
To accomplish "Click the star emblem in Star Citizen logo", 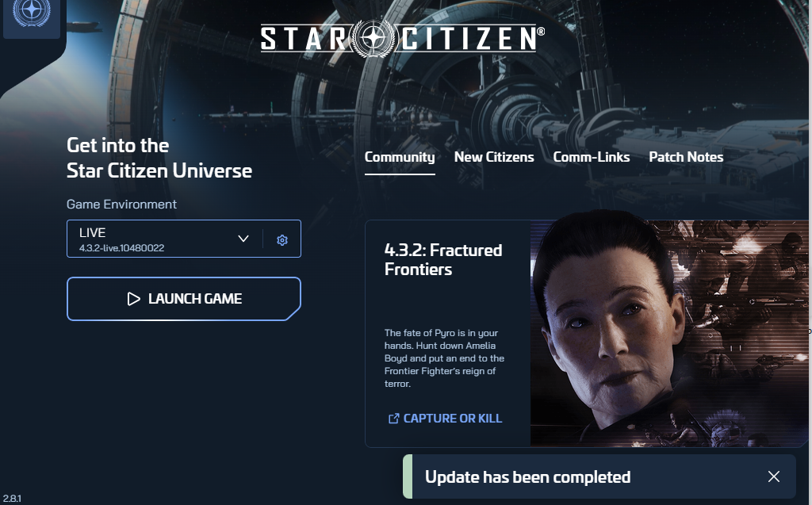I will point(374,38).
